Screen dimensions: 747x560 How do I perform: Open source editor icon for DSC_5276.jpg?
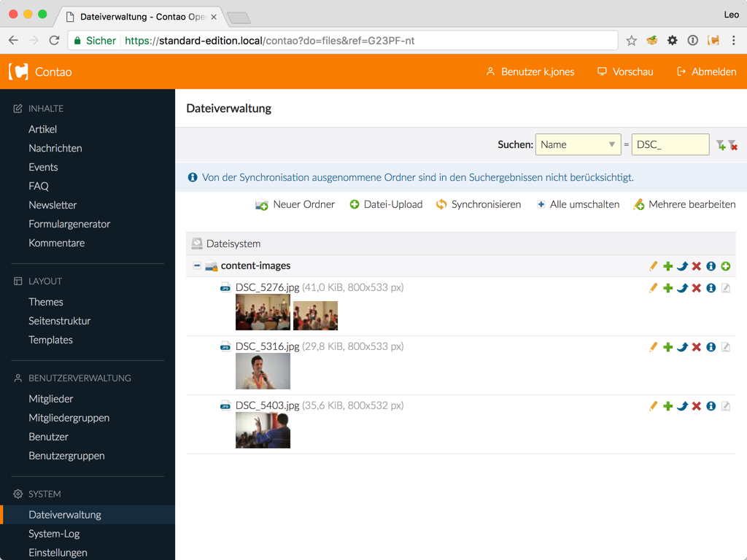click(726, 288)
